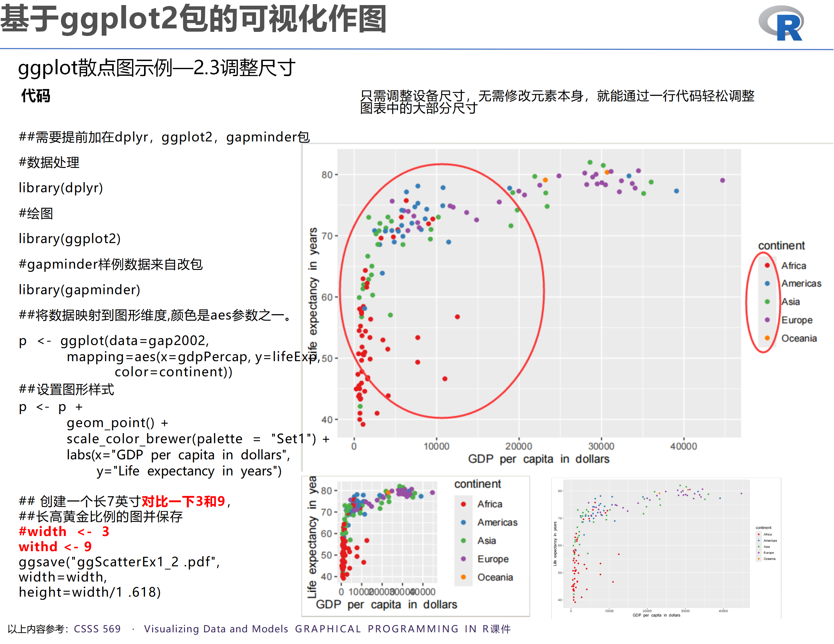Screen dimensions: 834x644
Task: Click the R logo in the header
Action: point(781,23)
